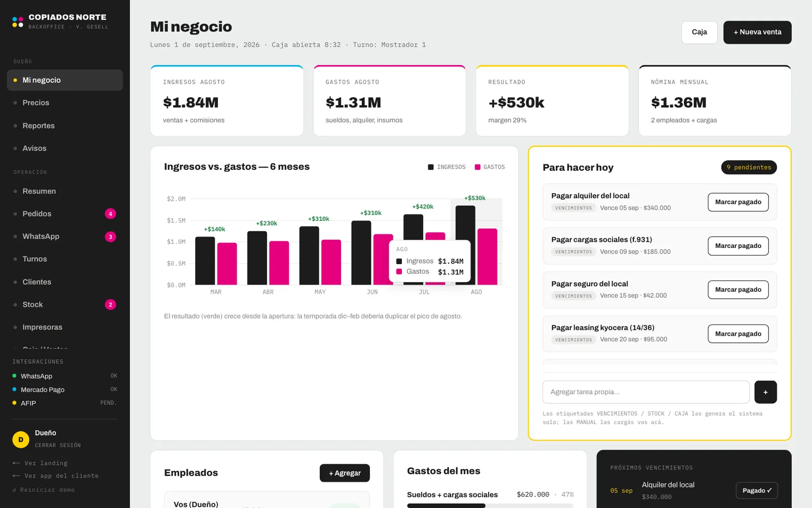Click the Resultado +$530k card
Image resolution: width=812 pixels, height=508 pixels.
click(552, 101)
